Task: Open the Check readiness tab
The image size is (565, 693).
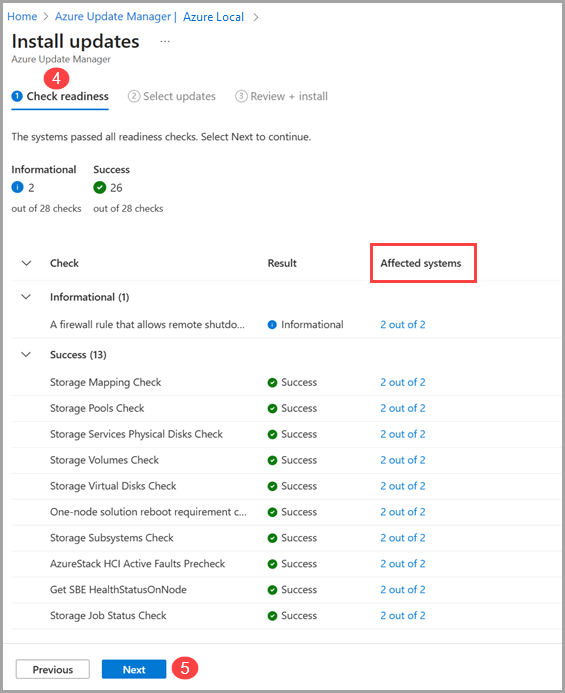Action: [60, 96]
